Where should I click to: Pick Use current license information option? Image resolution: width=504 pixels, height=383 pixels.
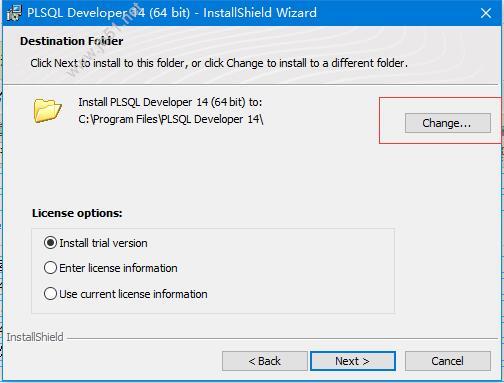[x=125, y=294]
